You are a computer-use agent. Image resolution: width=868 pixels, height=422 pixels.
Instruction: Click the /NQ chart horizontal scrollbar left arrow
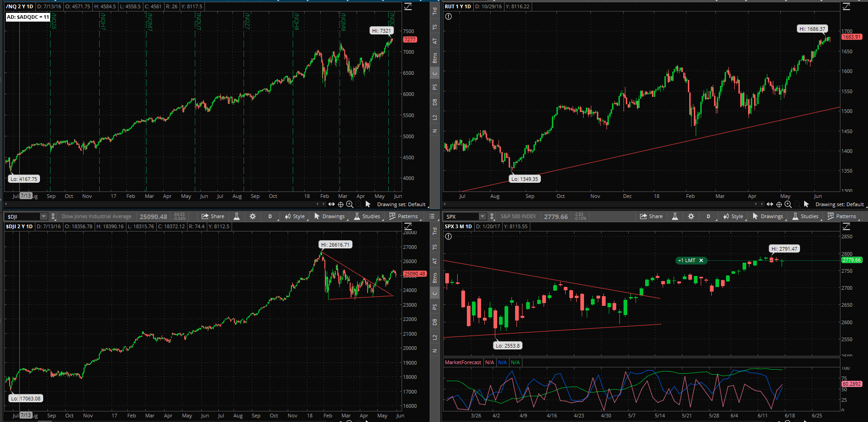[6, 204]
